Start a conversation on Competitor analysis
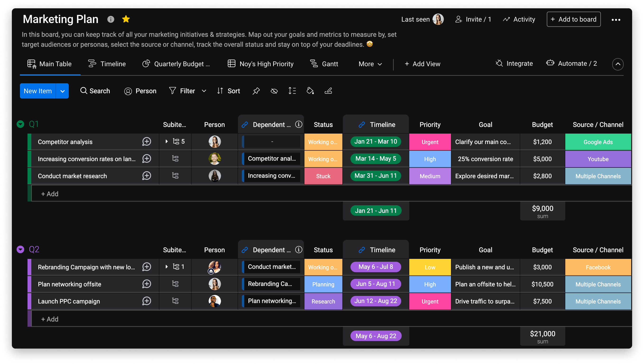 [147, 142]
